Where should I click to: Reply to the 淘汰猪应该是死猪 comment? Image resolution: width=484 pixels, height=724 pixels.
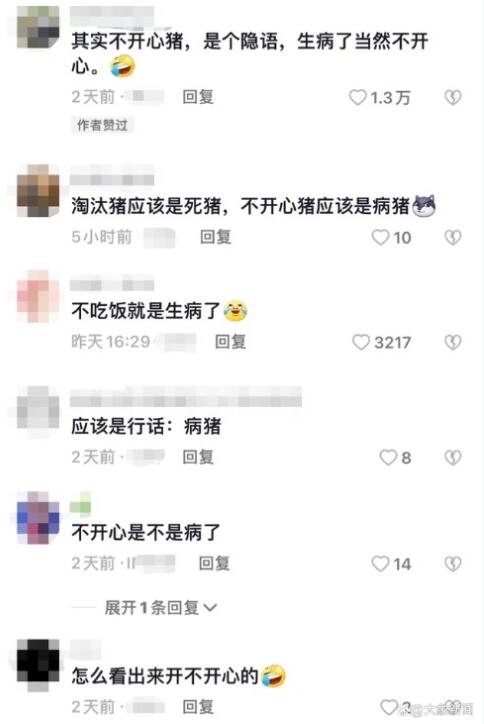[x=215, y=237]
